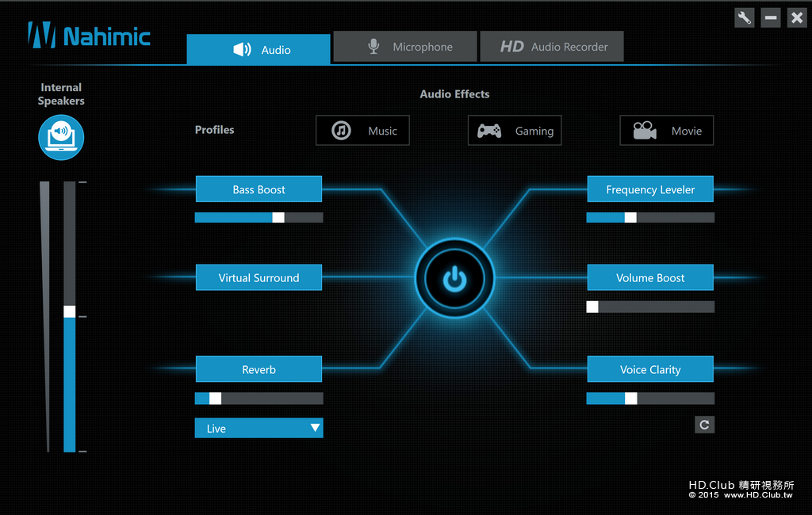
Task: Toggle the Reverb effect
Action: pos(259,369)
